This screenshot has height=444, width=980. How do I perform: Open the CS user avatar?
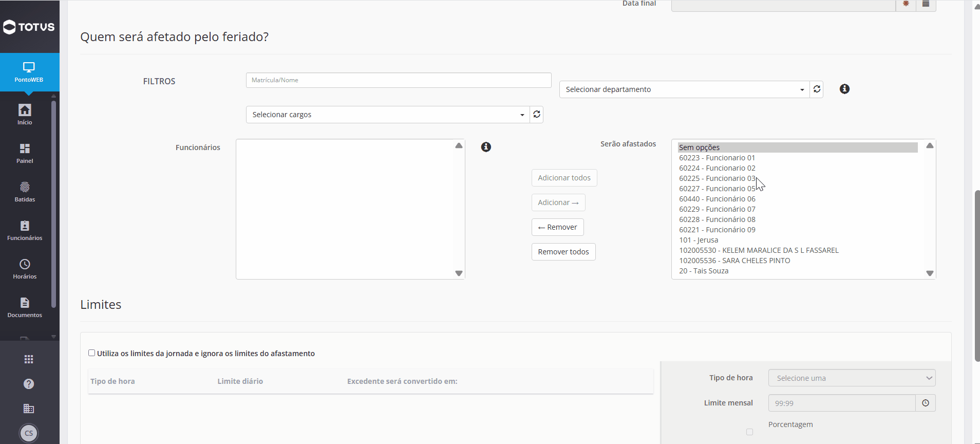click(29, 433)
